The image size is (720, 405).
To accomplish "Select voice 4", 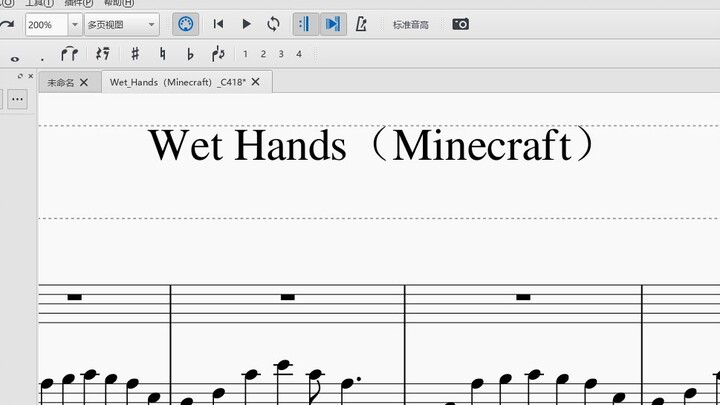I will pos(299,54).
